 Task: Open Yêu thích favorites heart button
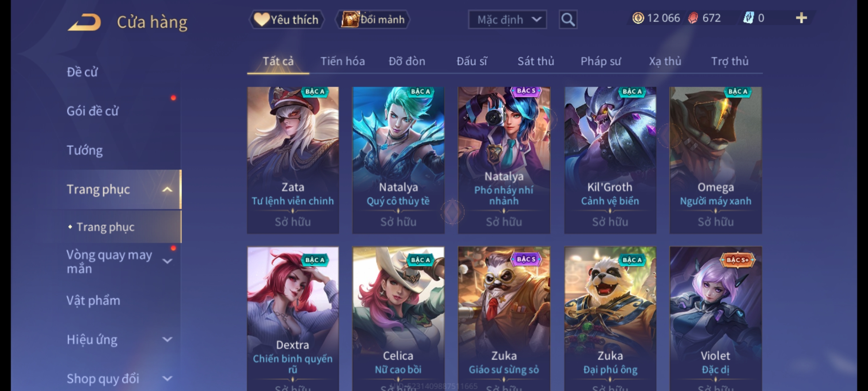286,20
